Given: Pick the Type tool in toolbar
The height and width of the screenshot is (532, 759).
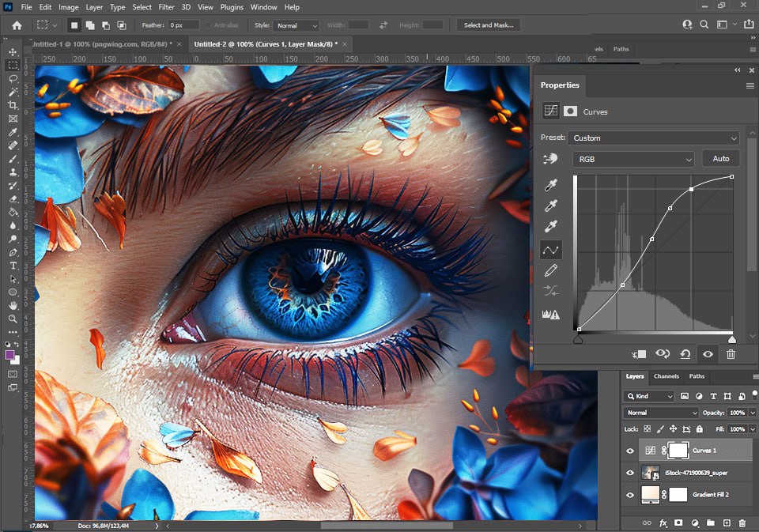Looking at the screenshot, I should click(13, 266).
